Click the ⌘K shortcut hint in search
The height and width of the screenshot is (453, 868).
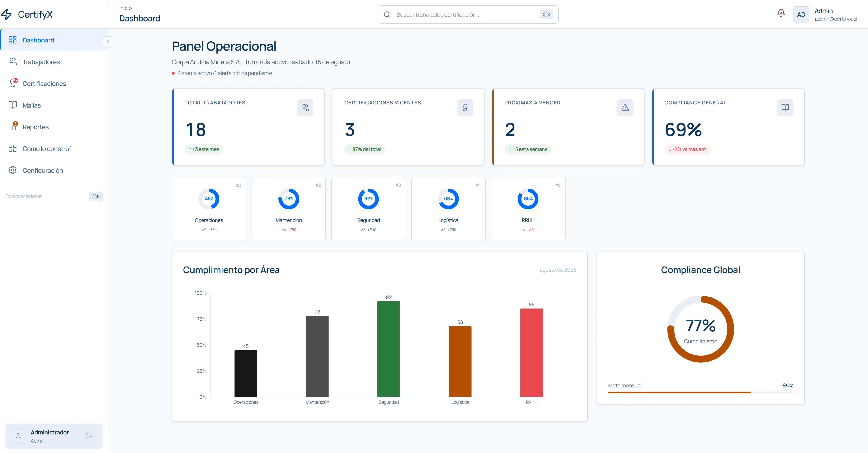pyautogui.click(x=546, y=14)
